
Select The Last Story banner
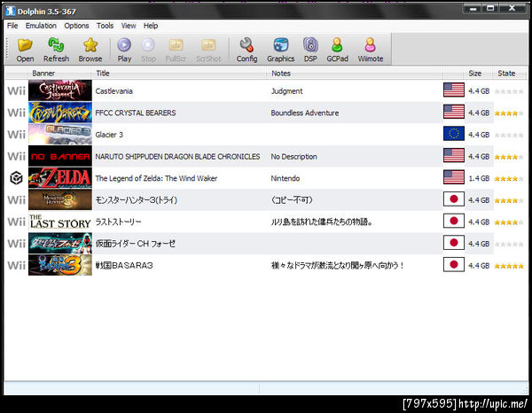60,221
